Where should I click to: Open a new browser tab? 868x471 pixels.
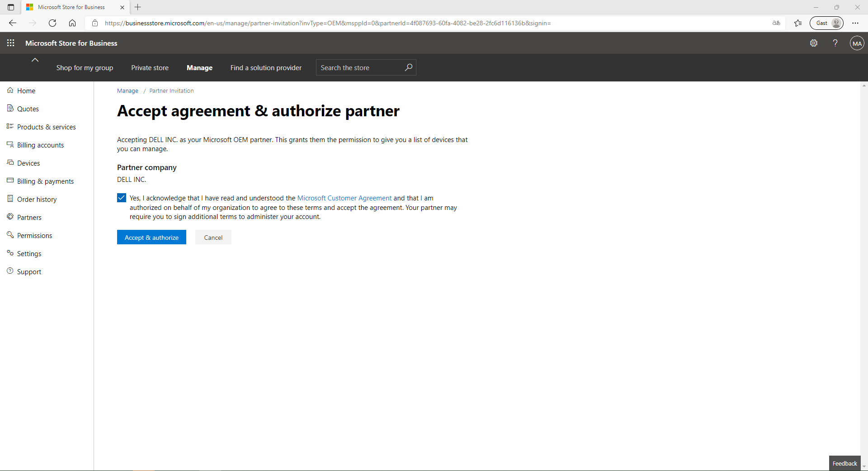pyautogui.click(x=138, y=7)
